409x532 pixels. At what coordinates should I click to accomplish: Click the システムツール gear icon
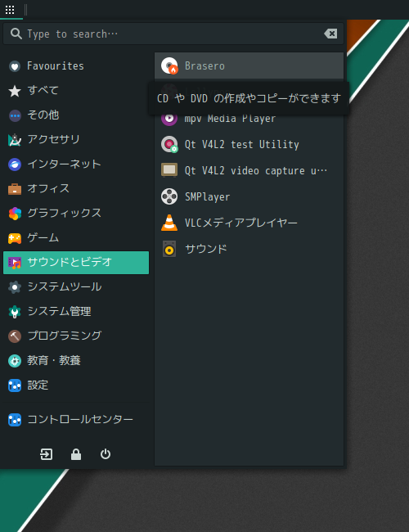coord(15,287)
